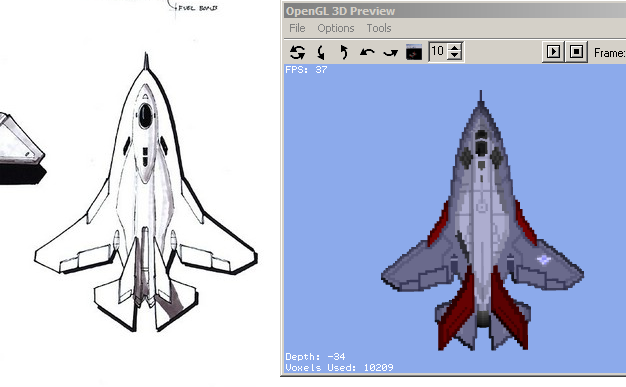Click the Frame: label in toolbar
626x387 pixels.
(610, 53)
